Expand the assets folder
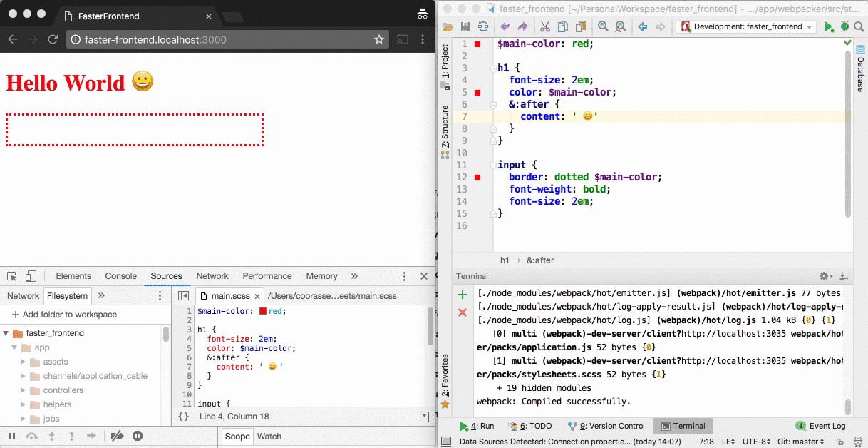Viewport: 868px width, 448px height. tap(24, 362)
